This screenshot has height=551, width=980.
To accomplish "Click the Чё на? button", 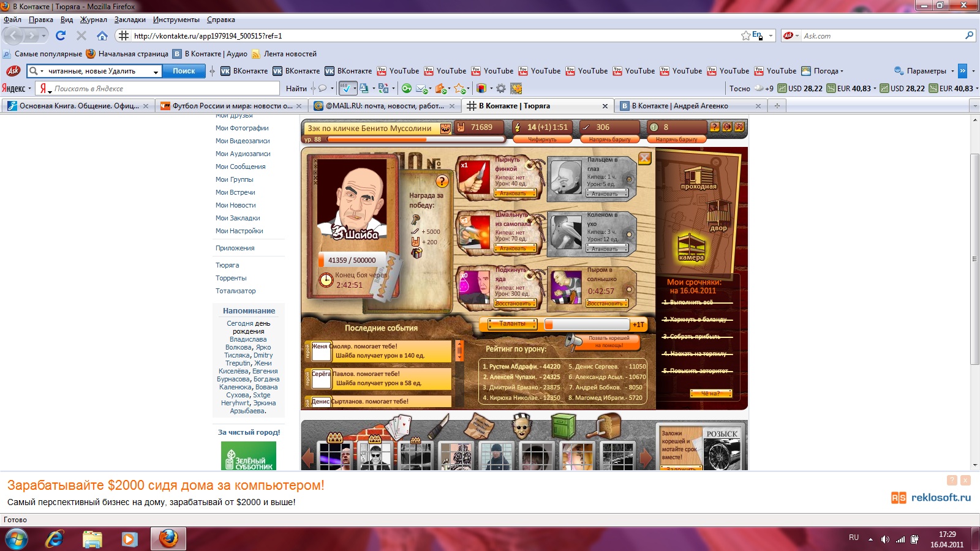I will tap(710, 393).
